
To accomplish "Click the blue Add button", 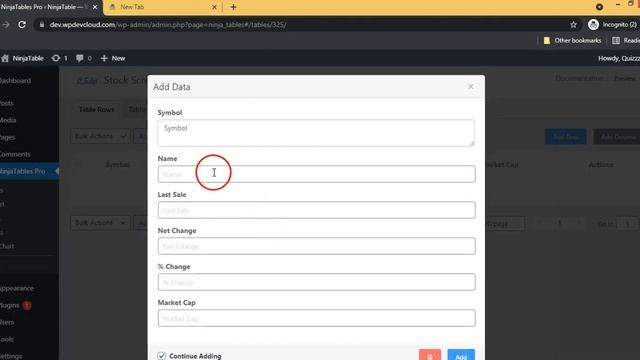I will click(x=461, y=355).
